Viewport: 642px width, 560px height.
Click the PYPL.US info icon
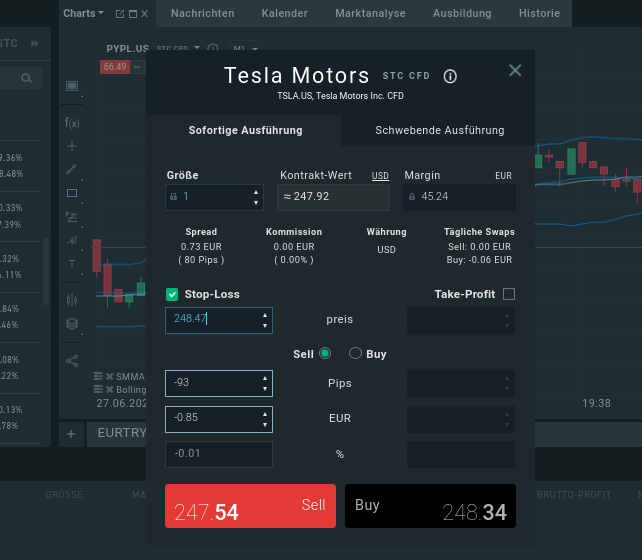pyautogui.click(x=213, y=48)
